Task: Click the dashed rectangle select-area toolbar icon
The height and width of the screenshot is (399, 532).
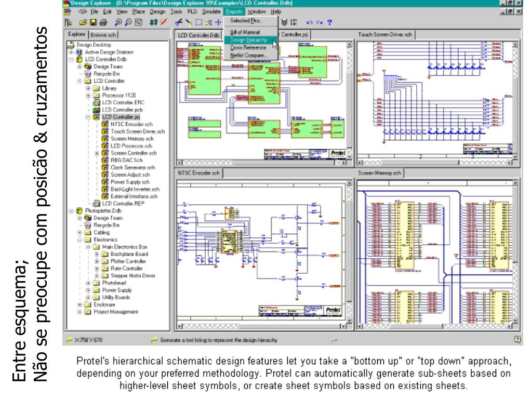Action: point(199,23)
